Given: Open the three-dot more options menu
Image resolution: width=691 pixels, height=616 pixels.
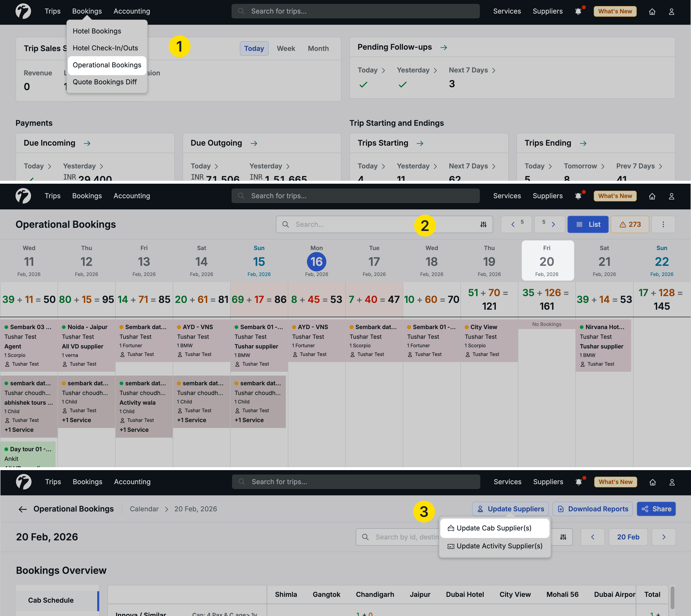Looking at the screenshot, I should pyautogui.click(x=663, y=224).
